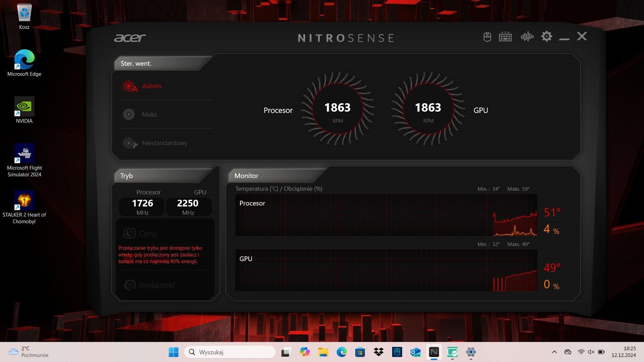Viewport: 644px width, 362px height.
Task: Show hidden system tray icons chevron
Action: point(554,352)
